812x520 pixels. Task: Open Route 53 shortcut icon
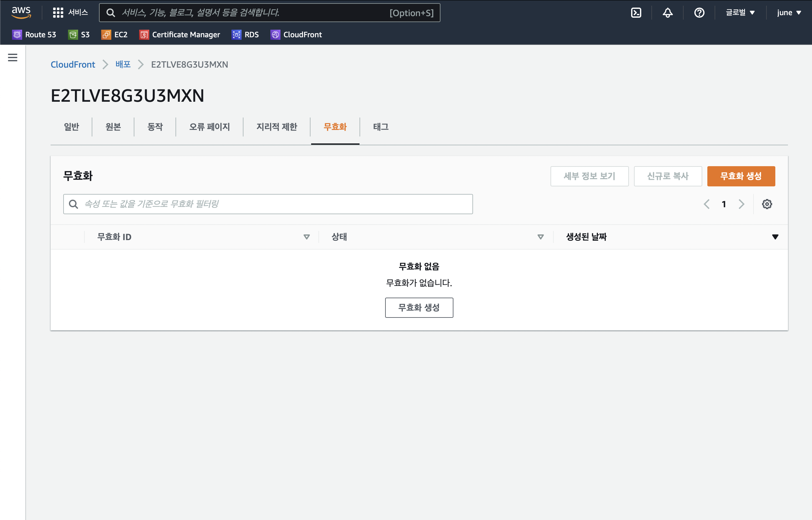click(17, 34)
